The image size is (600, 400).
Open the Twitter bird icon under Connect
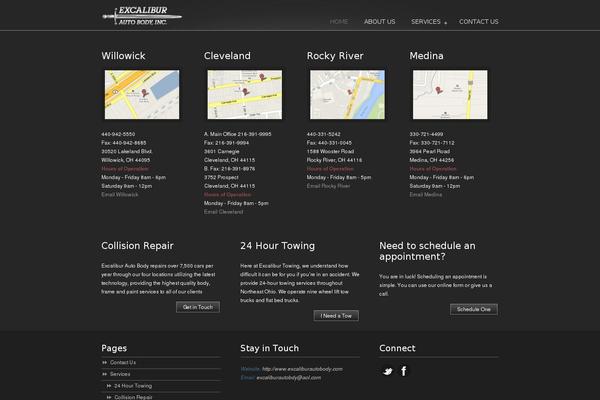388,371
